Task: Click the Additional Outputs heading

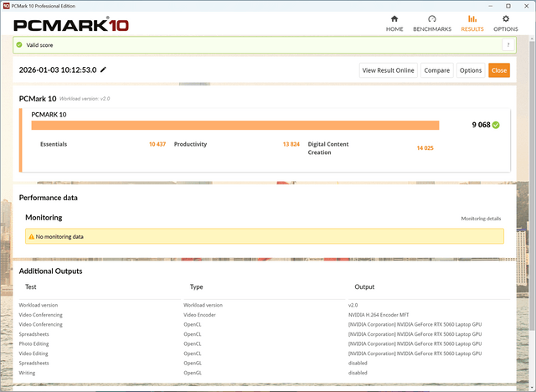Action: pos(50,271)
